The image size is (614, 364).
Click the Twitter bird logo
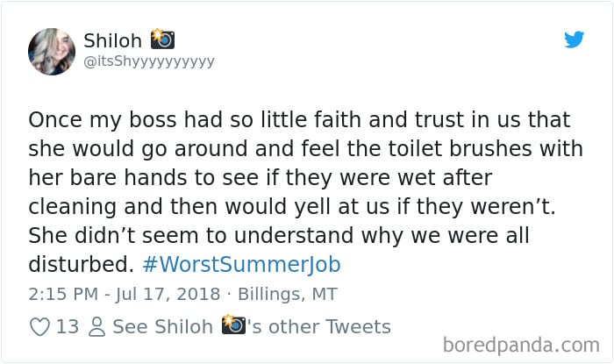coord(574,39)
